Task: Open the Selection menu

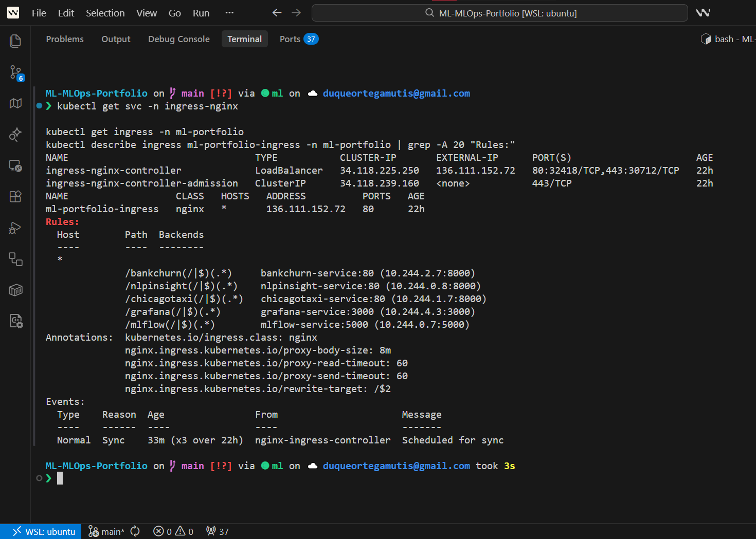Action: click(x=105, y=13)
